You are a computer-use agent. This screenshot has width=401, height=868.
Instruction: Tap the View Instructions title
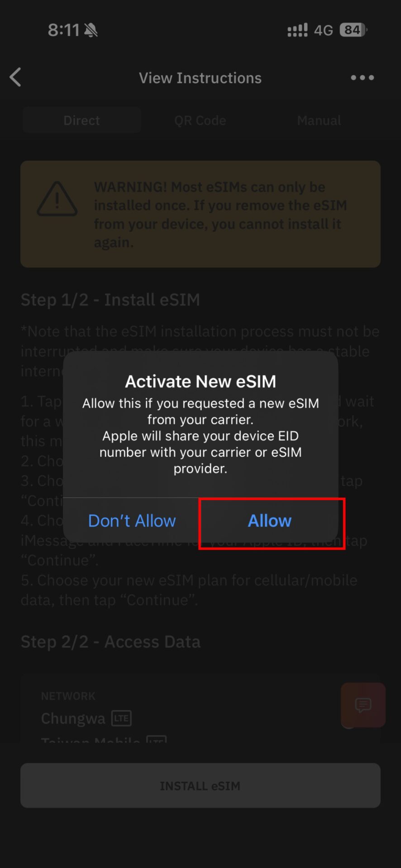(200, 78)
